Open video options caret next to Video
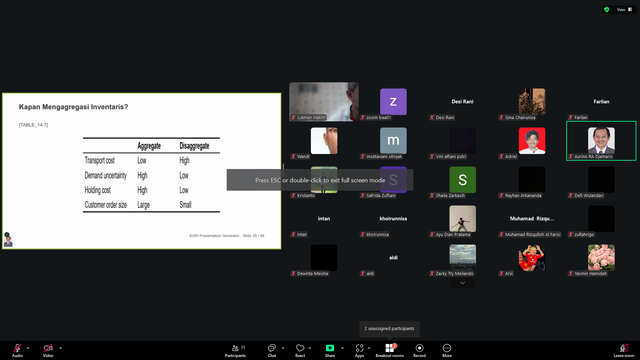Image resolution: width=640 pixels, height=360 pixels. [x=60, y=348]
